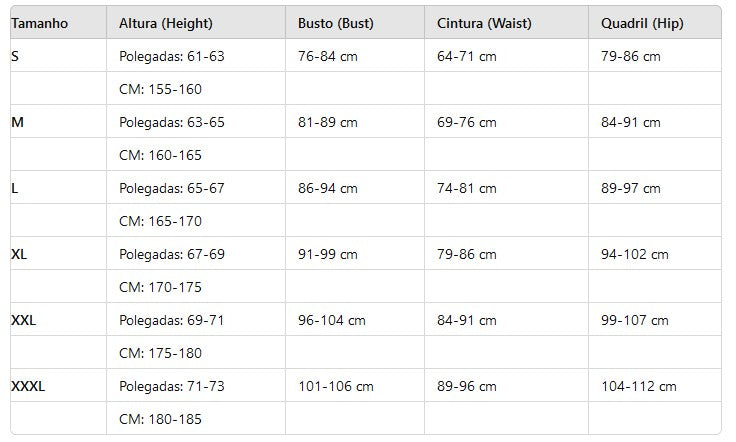This screenshot has height=442, width=736.
Task: Click waist value 89-96 cm
Action: pos(467,386)
